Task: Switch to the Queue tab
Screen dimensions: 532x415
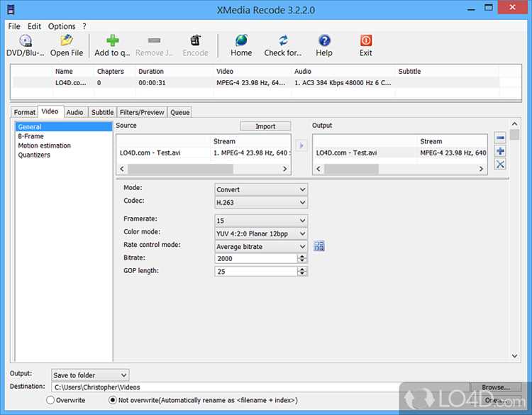Action: click(x=180, y=112)
